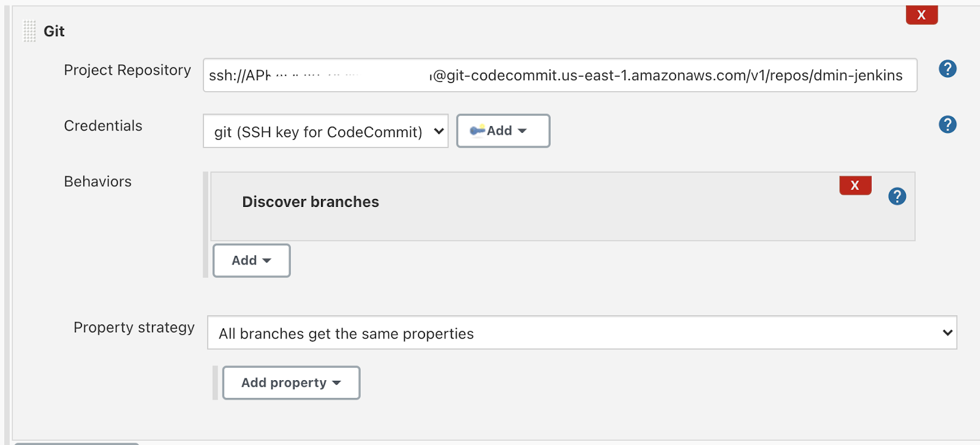
Task: Select the Discover branches behavior title
Action: tap(311, 202)
